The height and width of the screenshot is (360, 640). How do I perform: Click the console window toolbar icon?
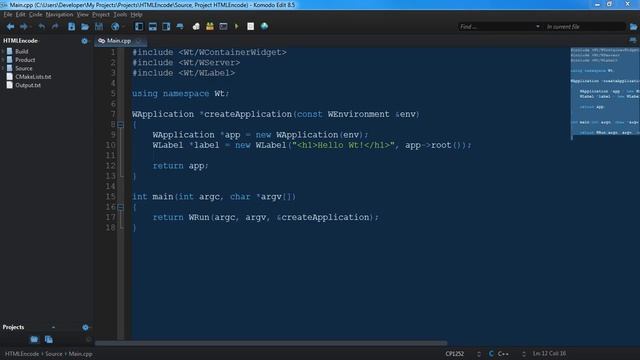[223, 27]
